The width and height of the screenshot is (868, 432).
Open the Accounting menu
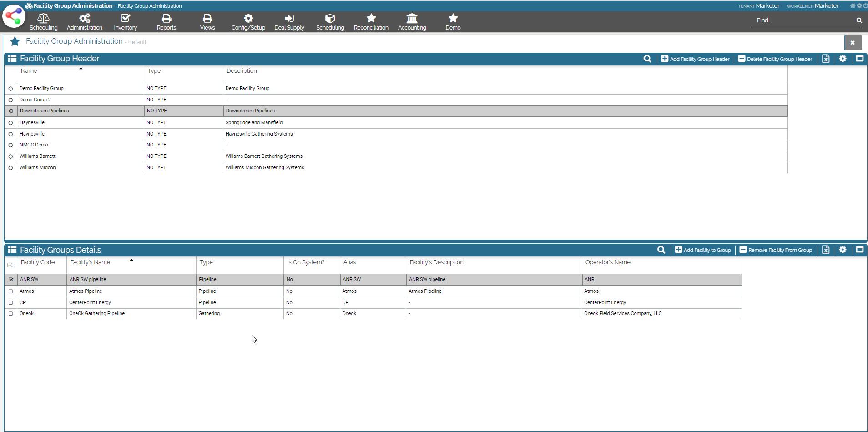tap(412, 22)
